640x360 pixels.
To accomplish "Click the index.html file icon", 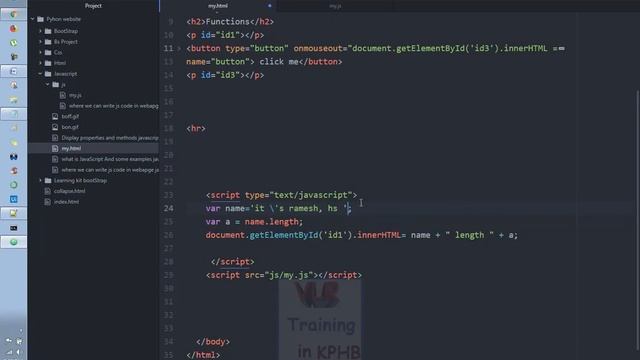I will pyautogui.click(x=48, y=202).
